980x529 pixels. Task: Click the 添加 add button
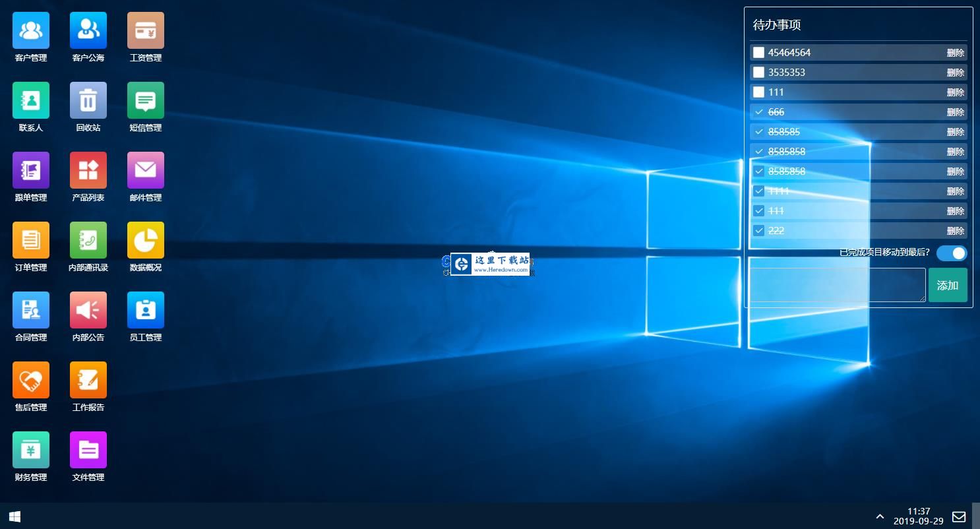[x=947, y=284]
